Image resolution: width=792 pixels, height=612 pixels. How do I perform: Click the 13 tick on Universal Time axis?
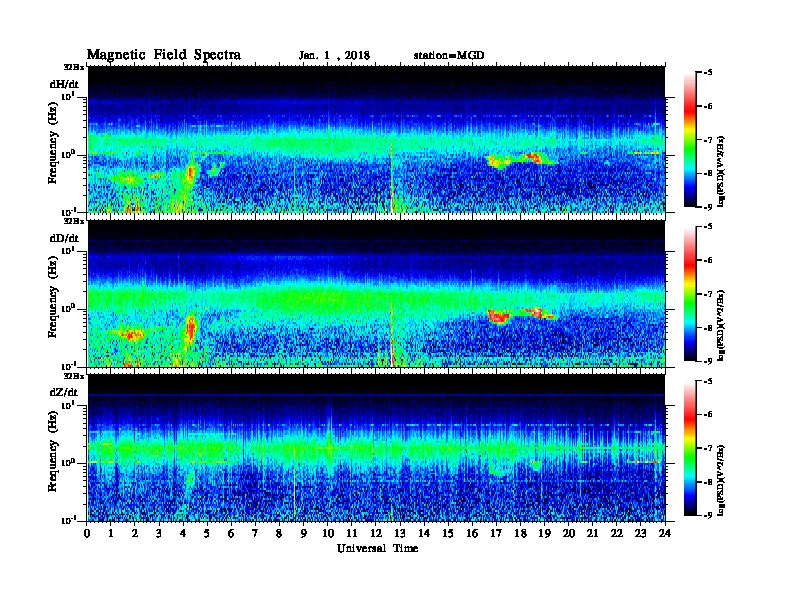click(400, 534)
